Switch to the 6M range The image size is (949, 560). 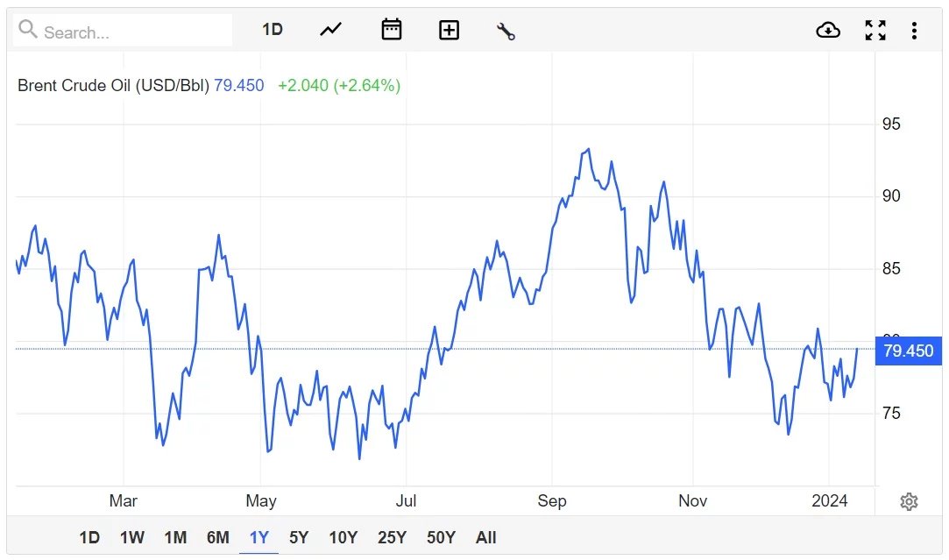217,537
